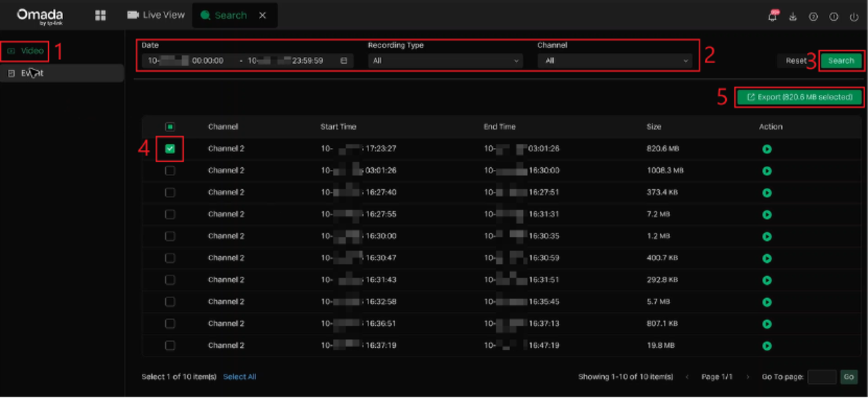Play recording sized 7.2 MB
This screenshot has height=398, width=868.
(x=767, y=215)
